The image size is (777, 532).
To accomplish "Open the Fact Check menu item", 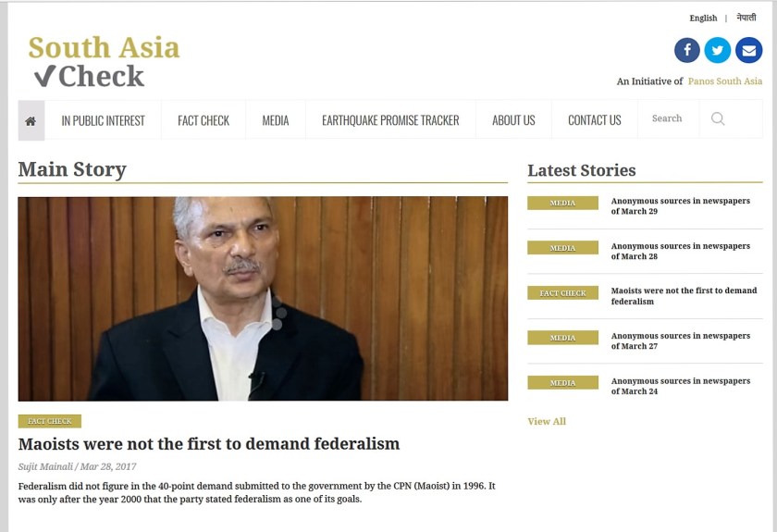I will 203,120.
